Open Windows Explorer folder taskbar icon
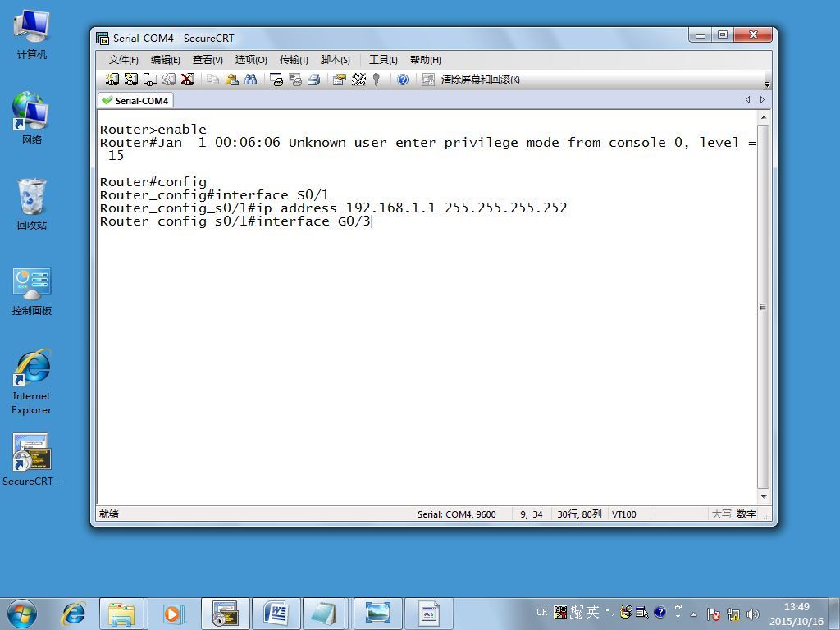This screenshot has width=840, height=630. pos(121,614)
